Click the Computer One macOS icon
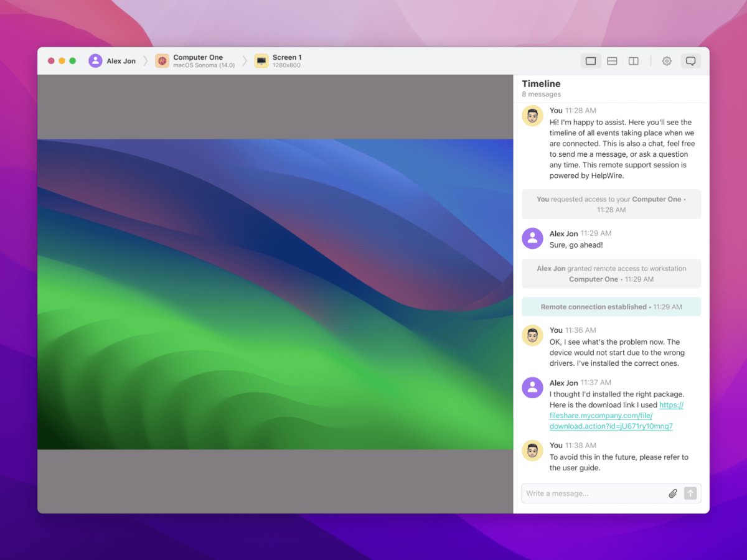This screenshot has height=560, width=747. tap(162, 61)
